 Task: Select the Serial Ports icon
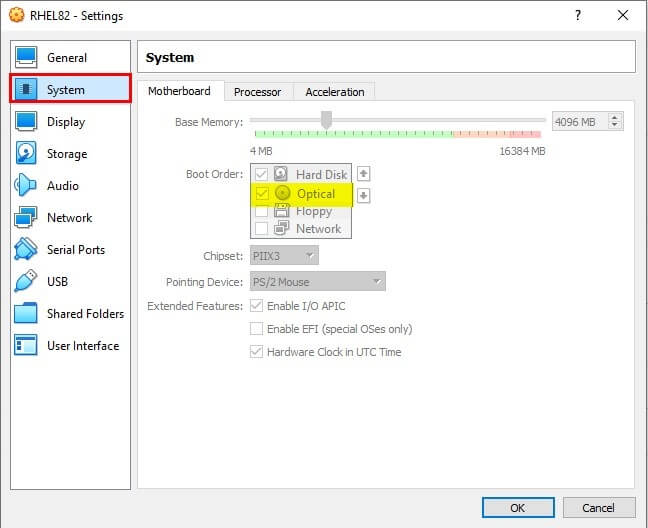click(26, 250)
